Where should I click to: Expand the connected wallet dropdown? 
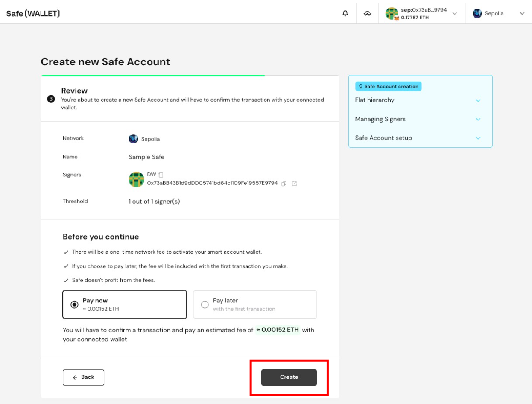454,13
